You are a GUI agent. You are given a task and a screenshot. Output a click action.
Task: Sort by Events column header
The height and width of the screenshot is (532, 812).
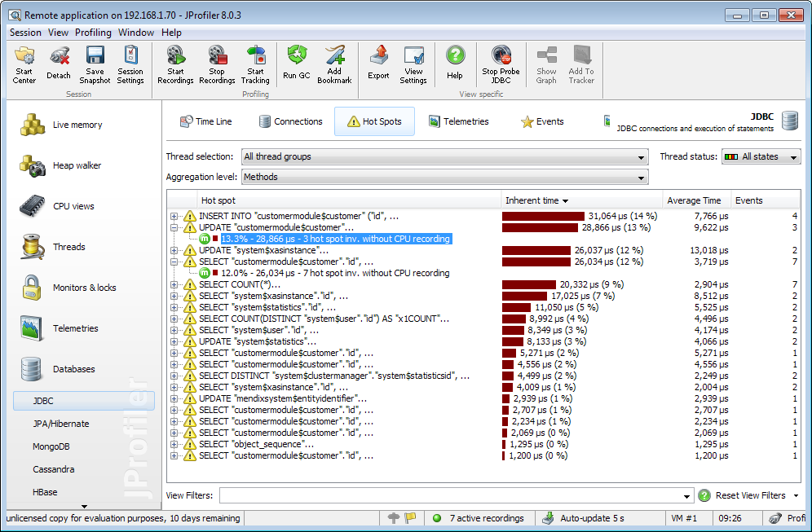pyautogui.click(x=765, y=200)
